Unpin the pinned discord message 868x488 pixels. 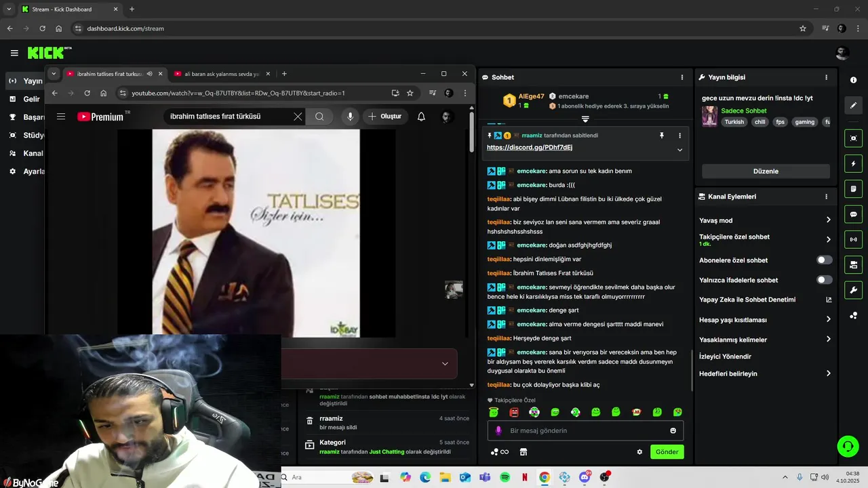[x=662, y=136]
